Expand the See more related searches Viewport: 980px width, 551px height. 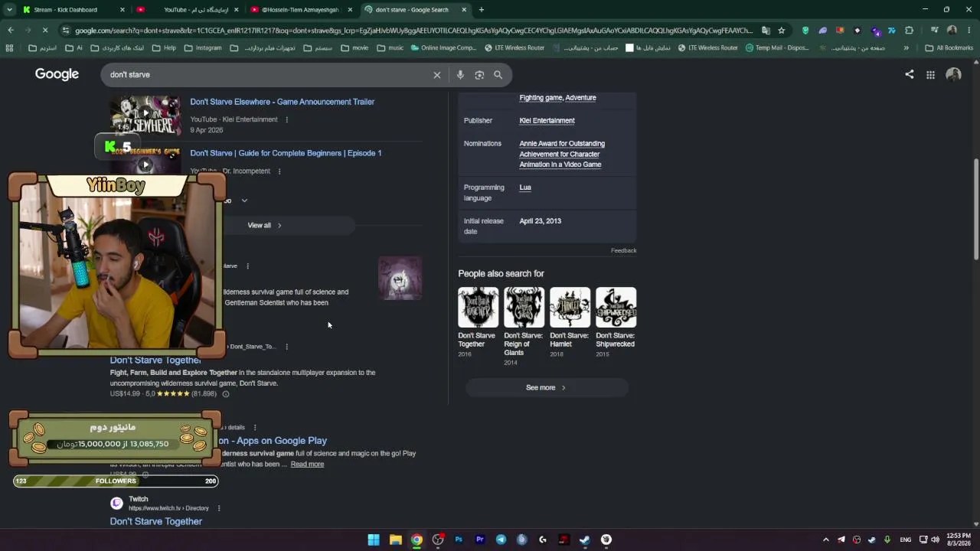tap(546, 388)
